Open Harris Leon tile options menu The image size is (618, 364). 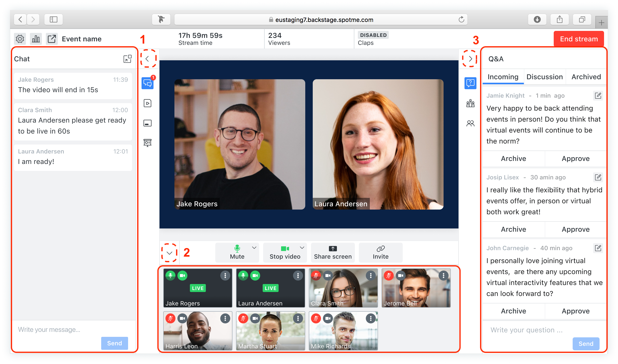225,318
